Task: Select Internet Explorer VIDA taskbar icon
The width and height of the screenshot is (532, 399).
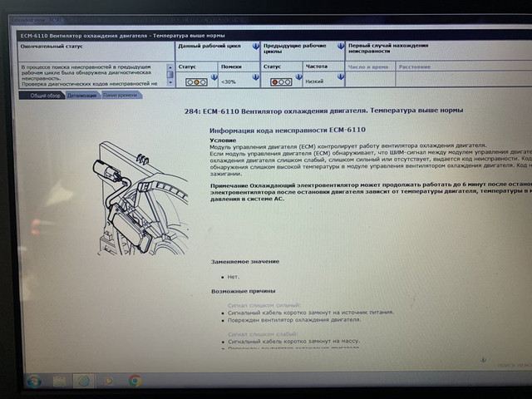Action: (x=84, y=381)
